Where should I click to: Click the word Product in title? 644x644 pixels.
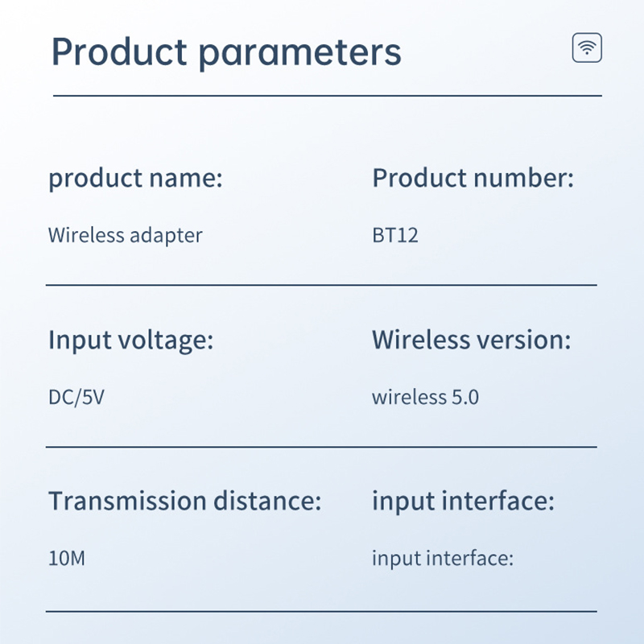point(119,52)
